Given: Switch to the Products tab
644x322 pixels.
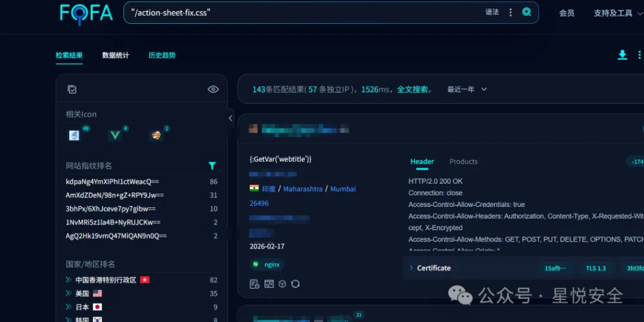Looking at the screenshot, I should (x=464, y=162).
